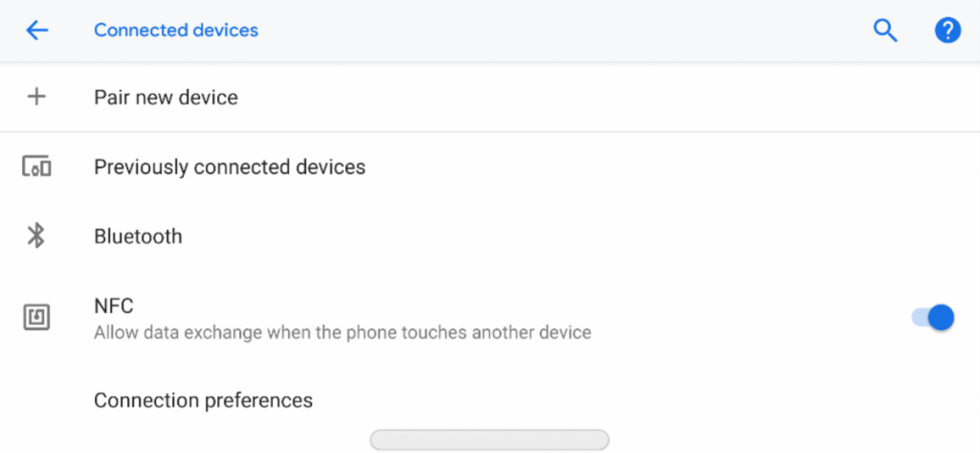The image size is (980, 453).
Task: Click the NFC data exchange description text
Action: point(342,333)
